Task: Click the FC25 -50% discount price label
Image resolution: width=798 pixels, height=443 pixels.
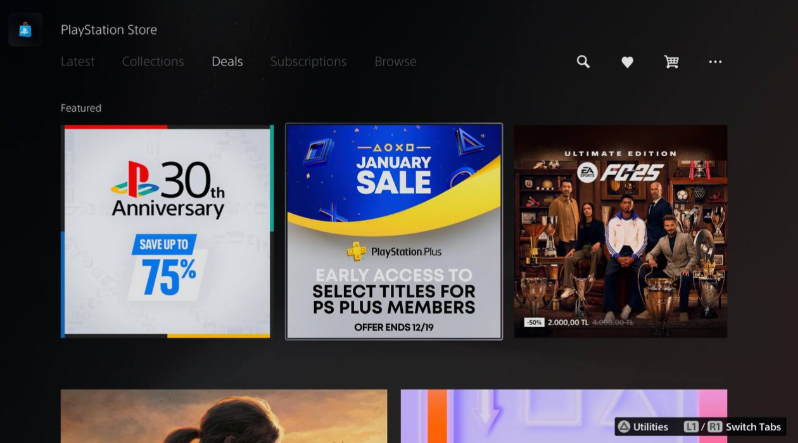Action: click(579, 322)
